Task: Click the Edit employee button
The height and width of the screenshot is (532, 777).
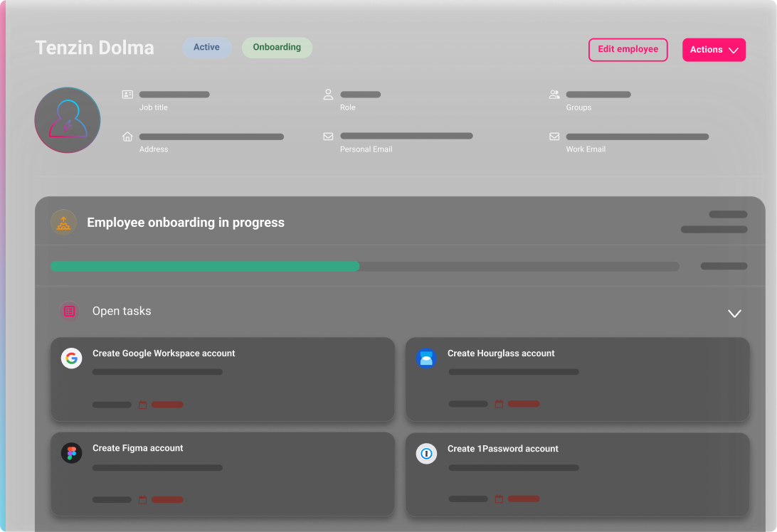Action: tap(628, 50)
